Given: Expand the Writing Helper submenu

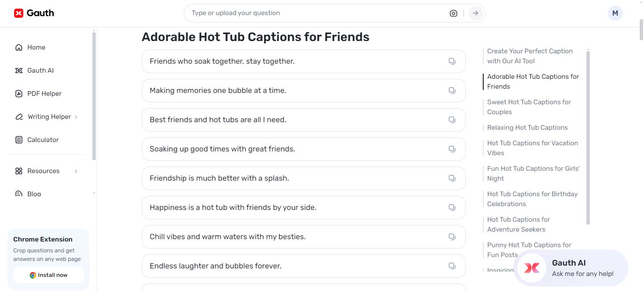Looking at the screenshot, I should click(x=76, y=117).
